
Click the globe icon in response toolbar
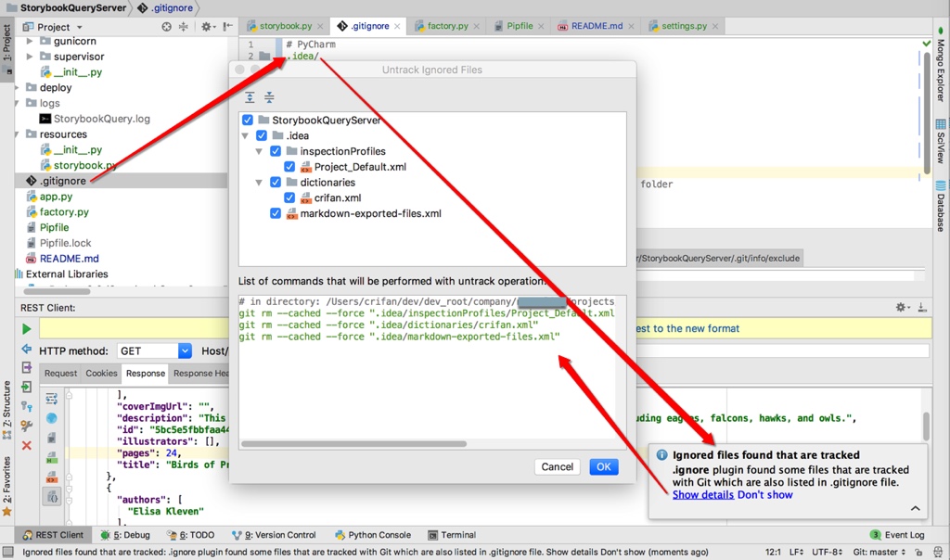coord(52,418)
